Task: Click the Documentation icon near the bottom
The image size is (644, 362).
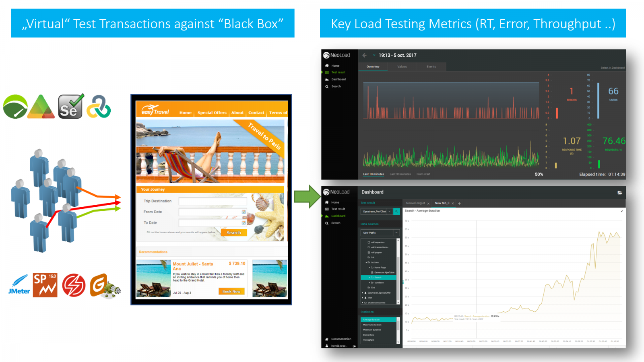Action: pos(327,339)
